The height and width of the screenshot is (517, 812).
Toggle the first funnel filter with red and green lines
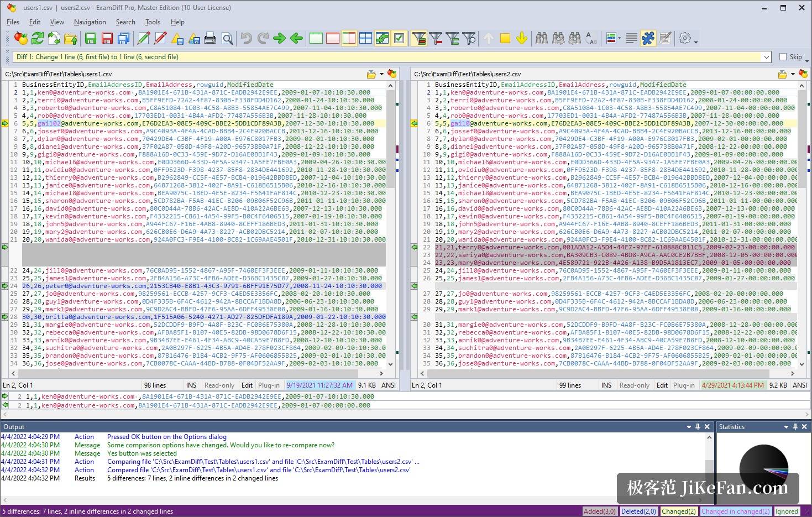(419, 38)
